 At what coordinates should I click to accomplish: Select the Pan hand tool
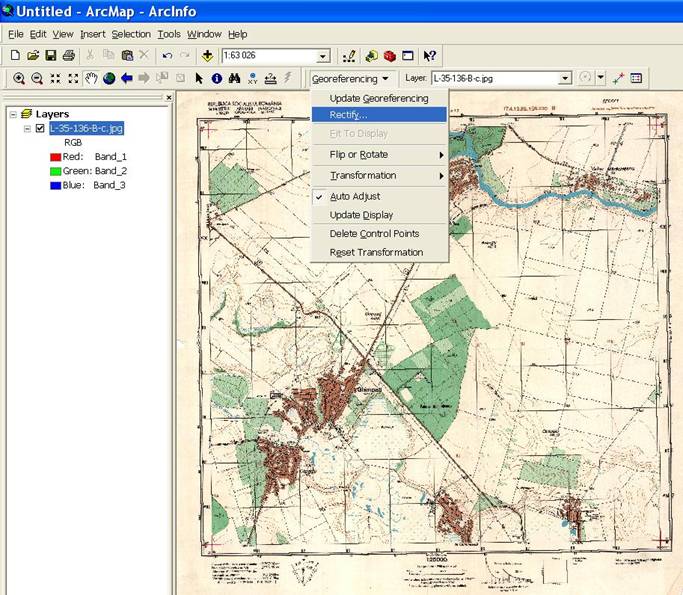(x=91, y=78)
